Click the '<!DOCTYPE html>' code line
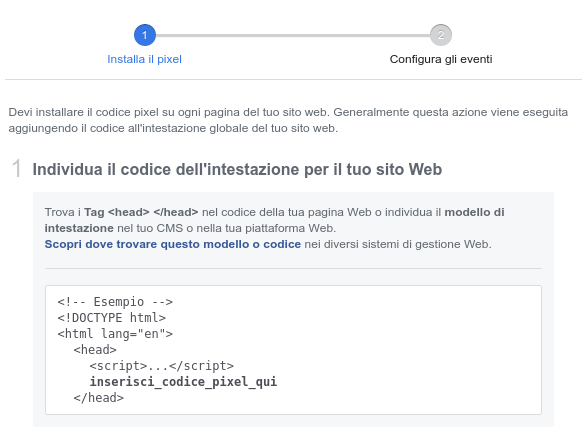 pyautogui.click(x=111, y=318)
